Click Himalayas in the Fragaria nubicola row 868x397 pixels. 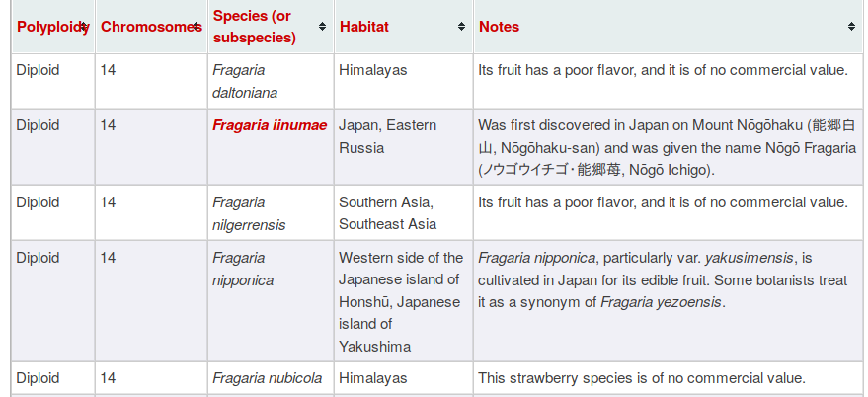click(x=373, y=378)
